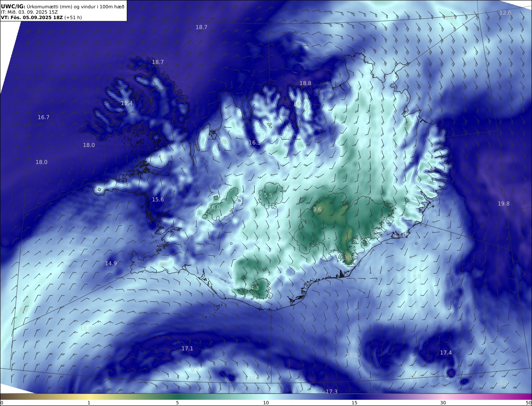Click the 16.3 value label
The width and height of the screenshot is (532, 406).
[x=255, y=143]
